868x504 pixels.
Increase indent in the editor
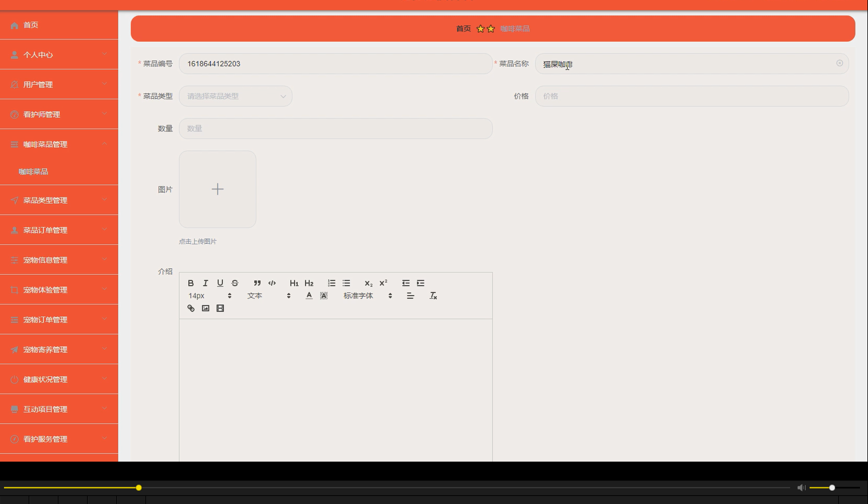click(x=421, y=283)
